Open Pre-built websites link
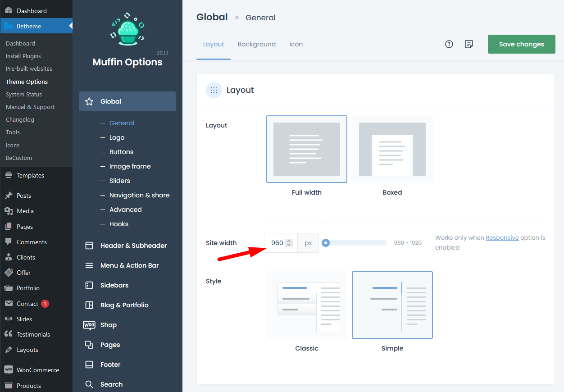This screenshot has width=564, height=392. click(29, 68)
